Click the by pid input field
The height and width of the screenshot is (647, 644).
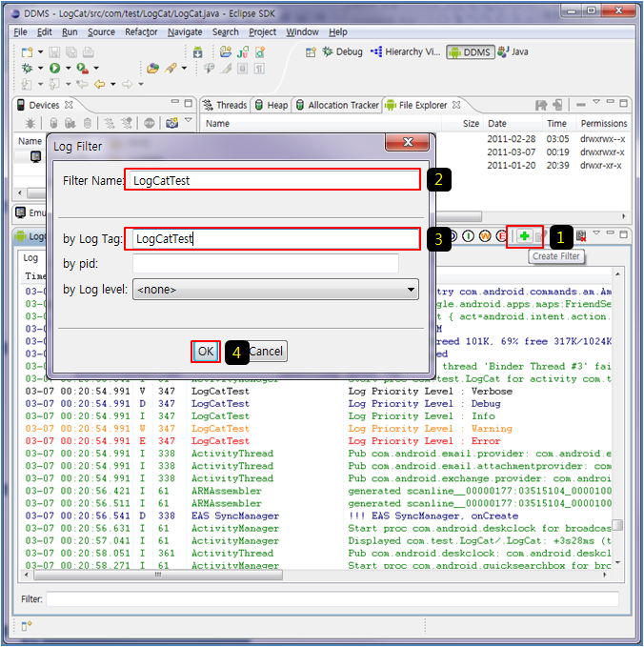(x=266, y=264)
